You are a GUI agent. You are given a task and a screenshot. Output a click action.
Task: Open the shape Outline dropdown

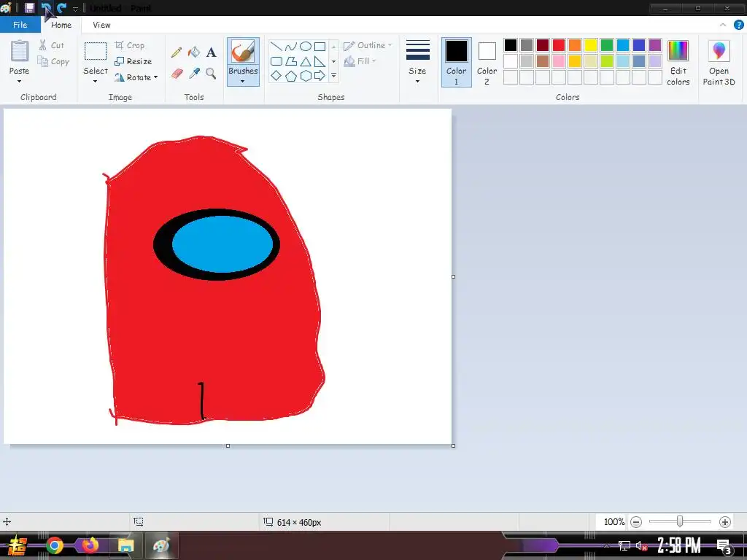click(x=368, y=45)
